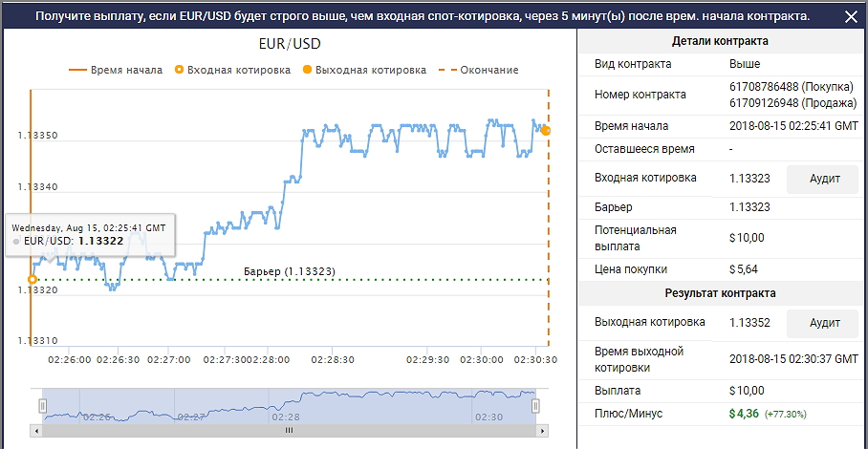Click the entry spot marker on chart
Viewport: 868px width, 449px height.
(x=33, y=279)
